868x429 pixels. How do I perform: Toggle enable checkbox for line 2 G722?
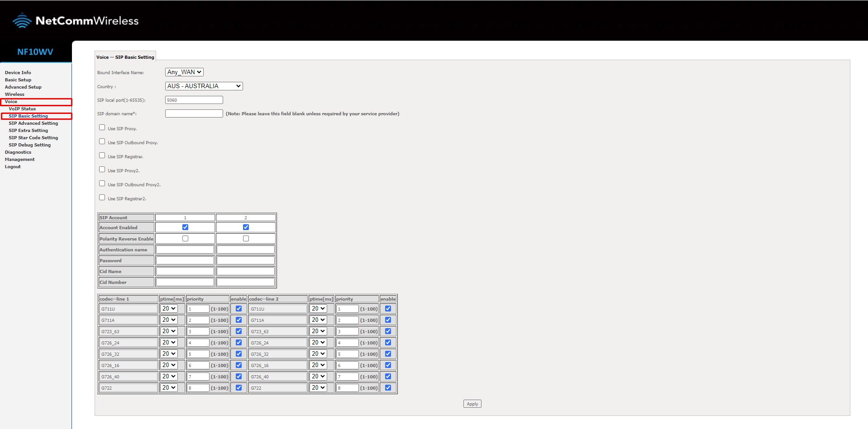point(388,387)
